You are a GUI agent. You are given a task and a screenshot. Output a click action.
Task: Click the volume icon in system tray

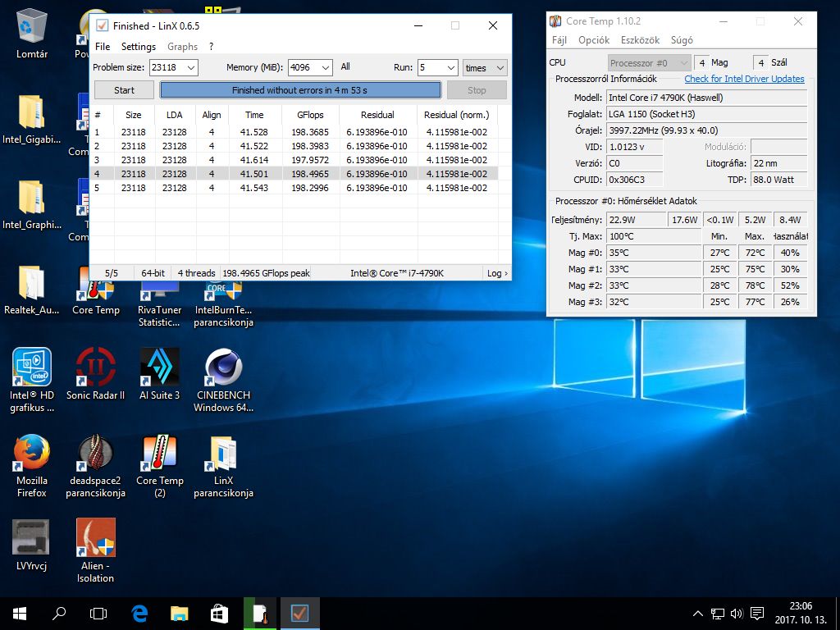[x=736, y=613]
